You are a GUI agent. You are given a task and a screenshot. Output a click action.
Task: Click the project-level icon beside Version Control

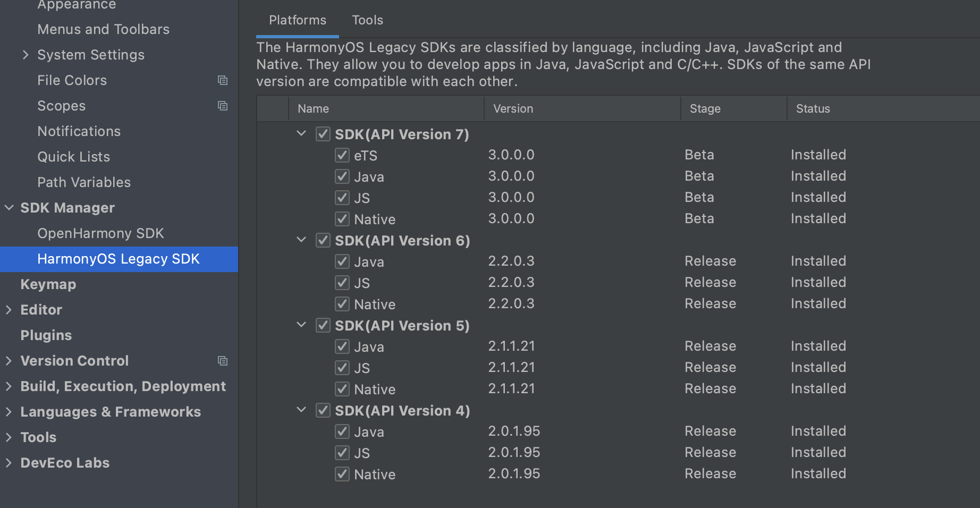[x=223, y=361]
